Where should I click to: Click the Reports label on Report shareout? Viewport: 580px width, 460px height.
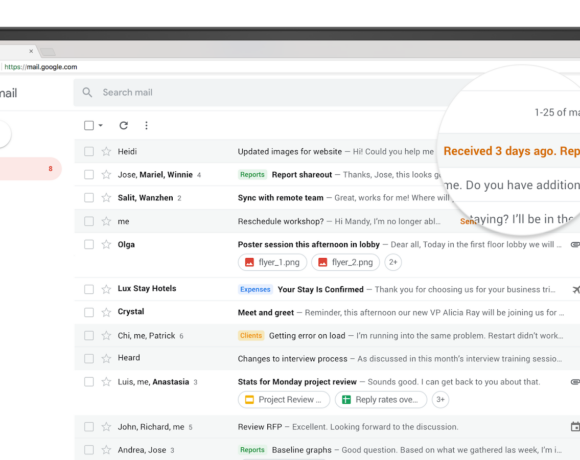252,175
